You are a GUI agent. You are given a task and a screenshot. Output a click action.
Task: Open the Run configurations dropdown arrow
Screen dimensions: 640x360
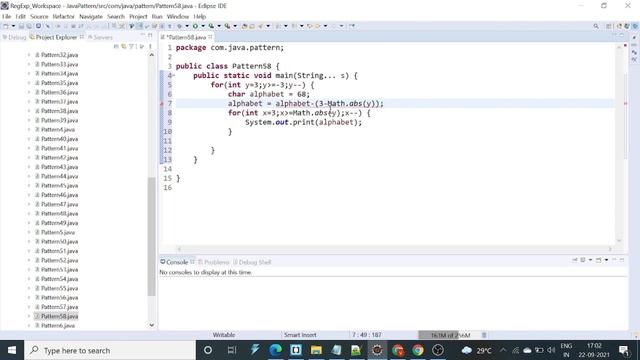tap(202, 26)
